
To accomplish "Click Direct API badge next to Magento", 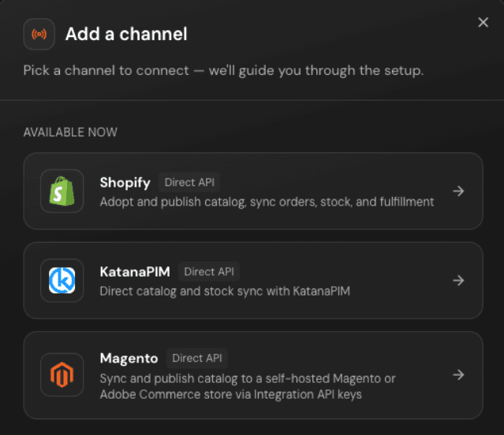I will click(197, 358).
